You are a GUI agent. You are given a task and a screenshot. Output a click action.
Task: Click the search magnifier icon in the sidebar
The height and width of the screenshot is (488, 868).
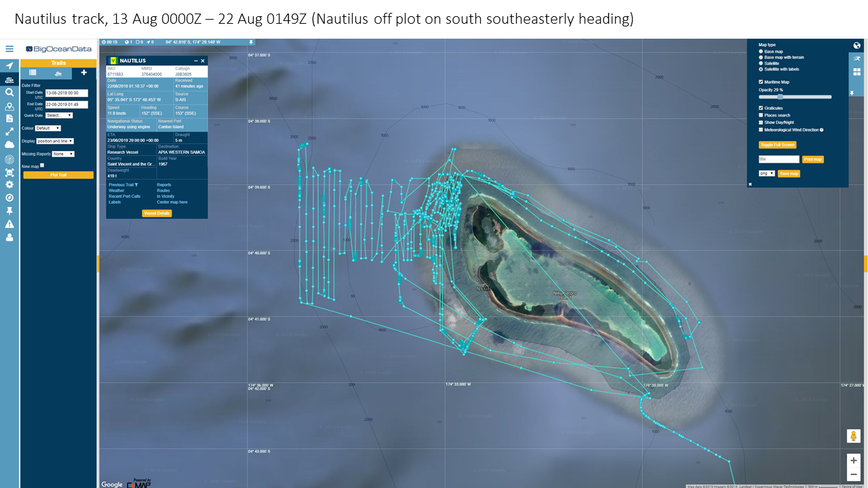coord(9,92)
